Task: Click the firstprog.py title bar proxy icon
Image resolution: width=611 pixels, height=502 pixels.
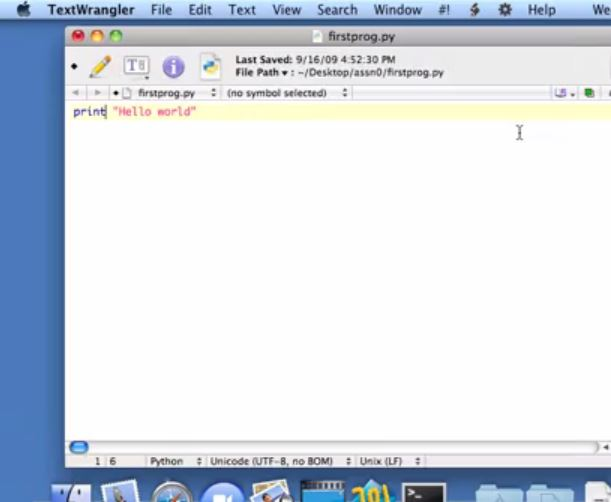Action: [318, 37]
